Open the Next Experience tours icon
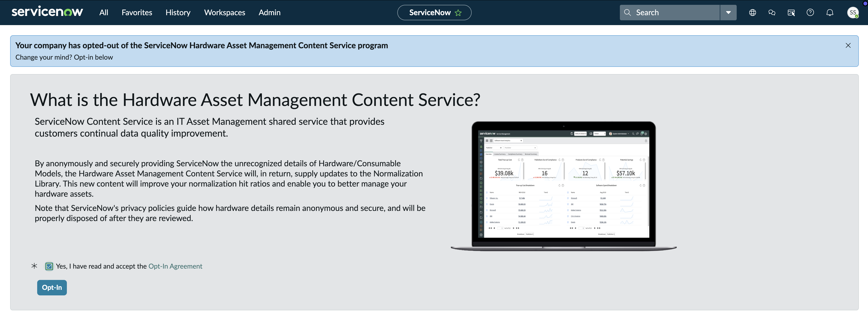Viewport: 868px width, 320px height. [791, 13]
